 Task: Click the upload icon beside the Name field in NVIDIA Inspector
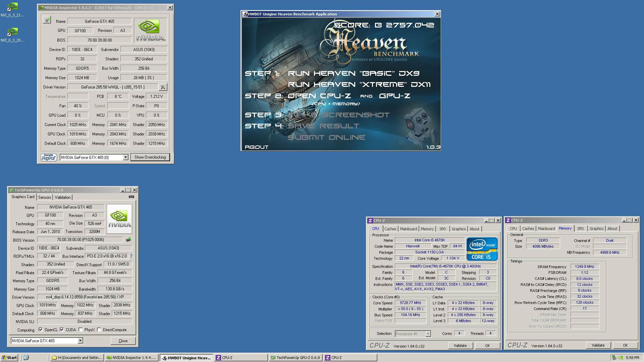click(47, 20)
